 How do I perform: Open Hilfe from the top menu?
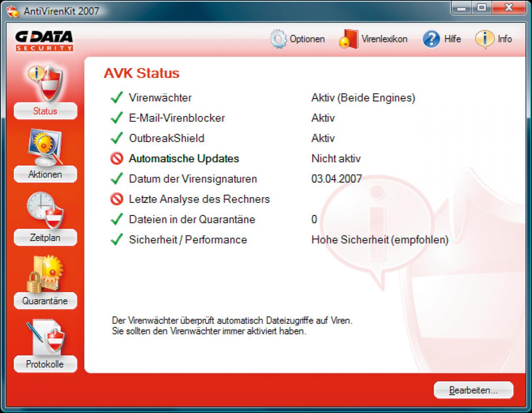click(453, 39)
